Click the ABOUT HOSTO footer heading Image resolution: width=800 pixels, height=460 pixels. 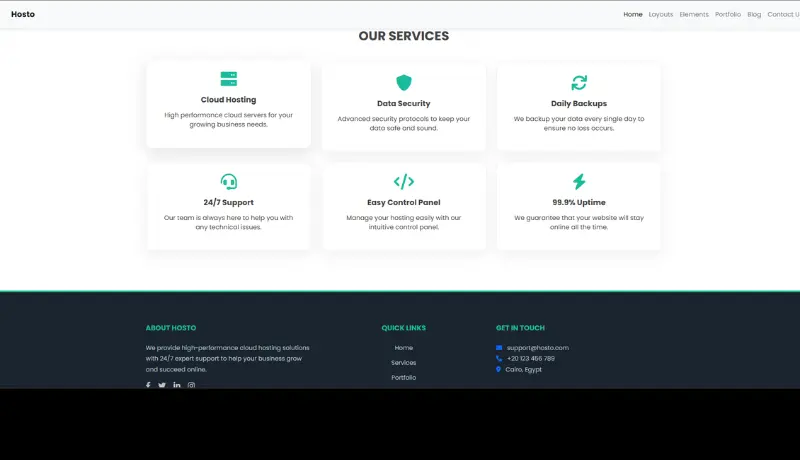(171, 328)
